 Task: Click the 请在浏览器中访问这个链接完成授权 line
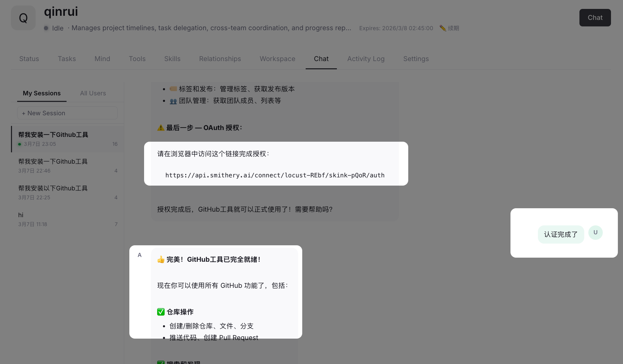[213, 154]
